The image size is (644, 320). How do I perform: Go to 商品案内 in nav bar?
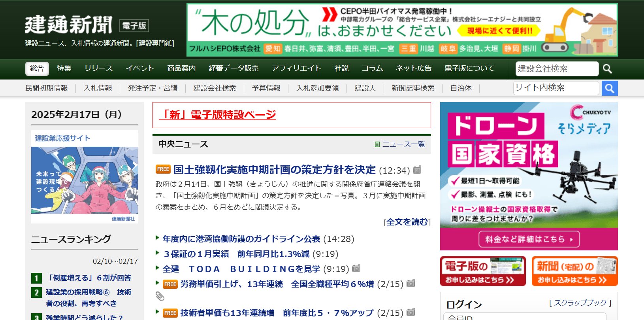pos(181,68)
